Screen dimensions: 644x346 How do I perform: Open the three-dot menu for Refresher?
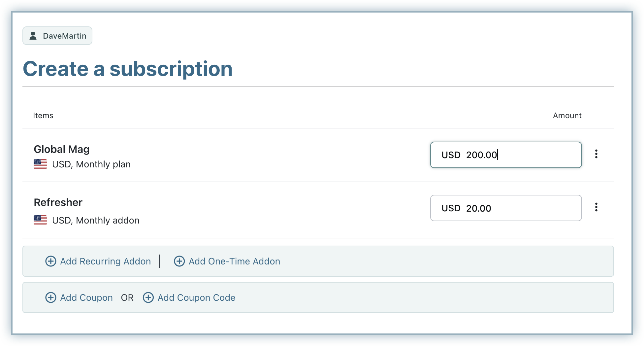pyautogui.click(x=596, y=207)
